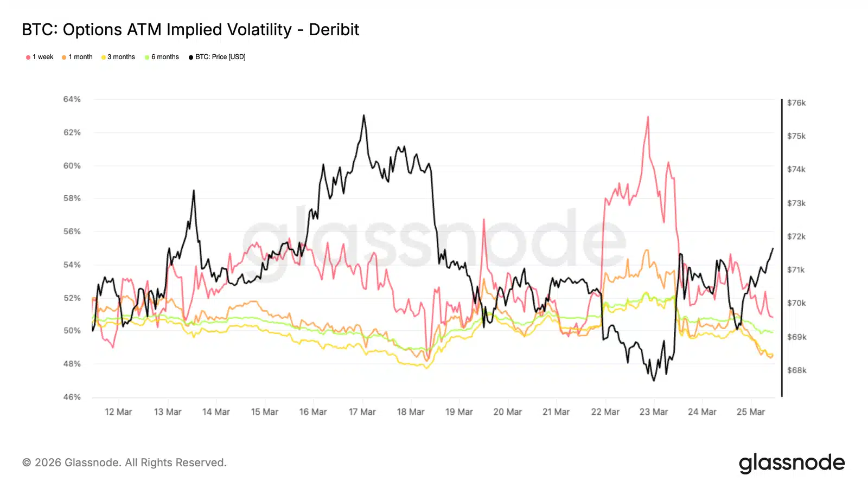Click the '$76k' price axis label
Image resolution: width=868 pixels, height=488 pixels.
click(796, 102)
